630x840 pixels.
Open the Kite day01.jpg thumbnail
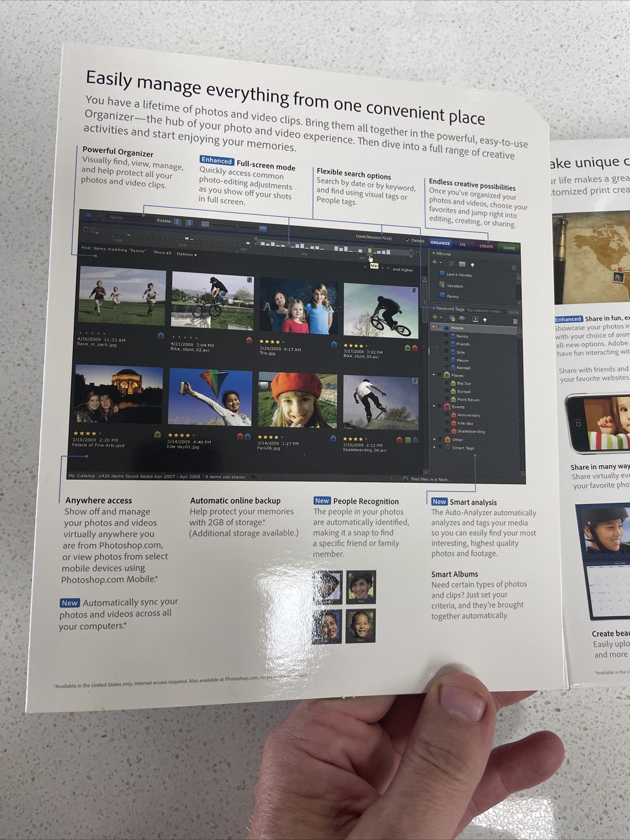coord(210,397)
